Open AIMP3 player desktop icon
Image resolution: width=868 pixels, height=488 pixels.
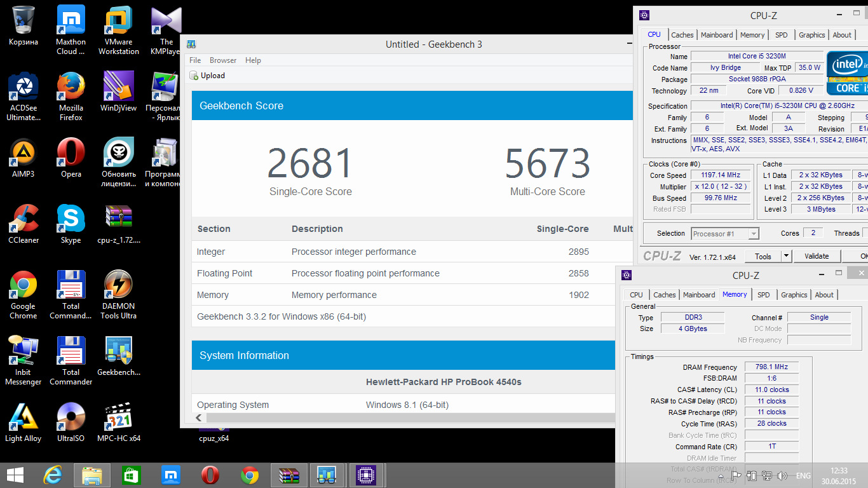tap(24, 158)
